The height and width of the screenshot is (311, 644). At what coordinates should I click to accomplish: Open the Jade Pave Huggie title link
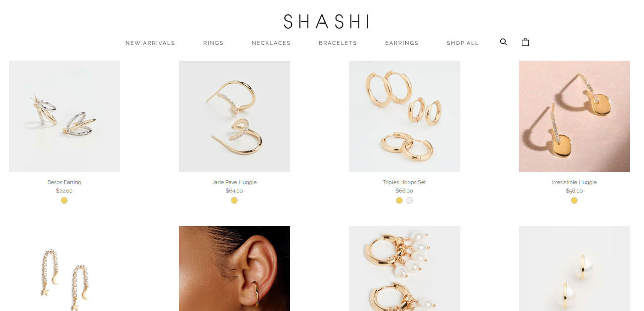pos(234,182)
